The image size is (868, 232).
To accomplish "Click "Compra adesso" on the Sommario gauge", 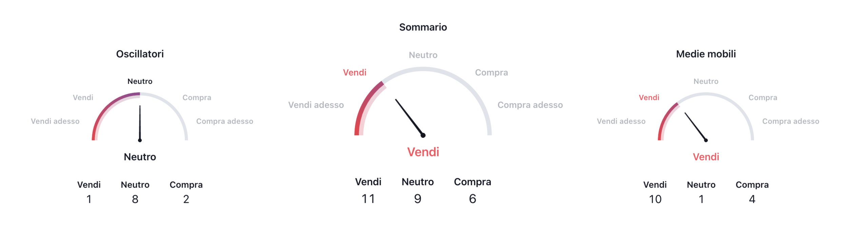I will pos(530,105).
